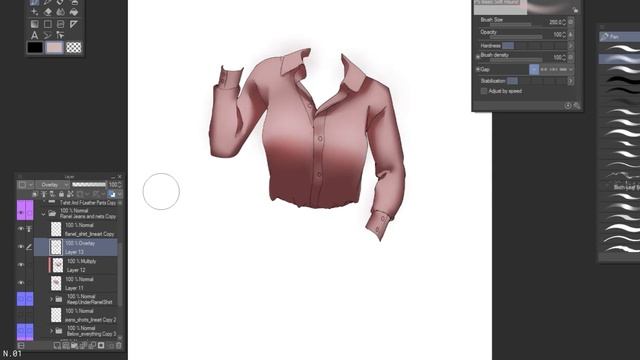Viewport: 640px width, 360px height.
Task: Click the Layer 13 thumbnail
Action: pyautogui.click(x=56, y=247)
